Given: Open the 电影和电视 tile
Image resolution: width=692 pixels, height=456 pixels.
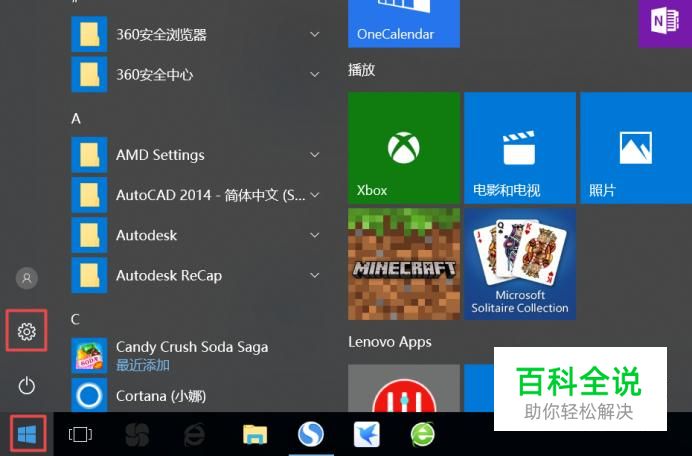Looking at the screenshot, I should pyautogui.click(x=520, y=148).
